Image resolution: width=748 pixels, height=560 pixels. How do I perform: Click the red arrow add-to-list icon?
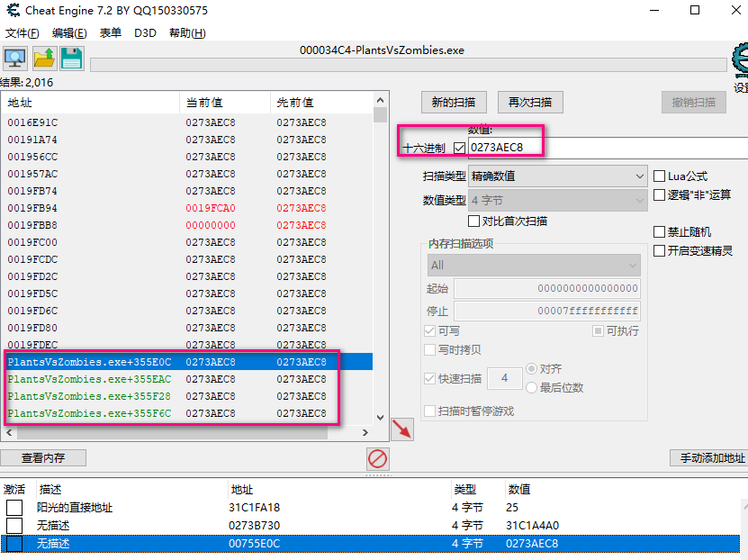coord(402,429)
